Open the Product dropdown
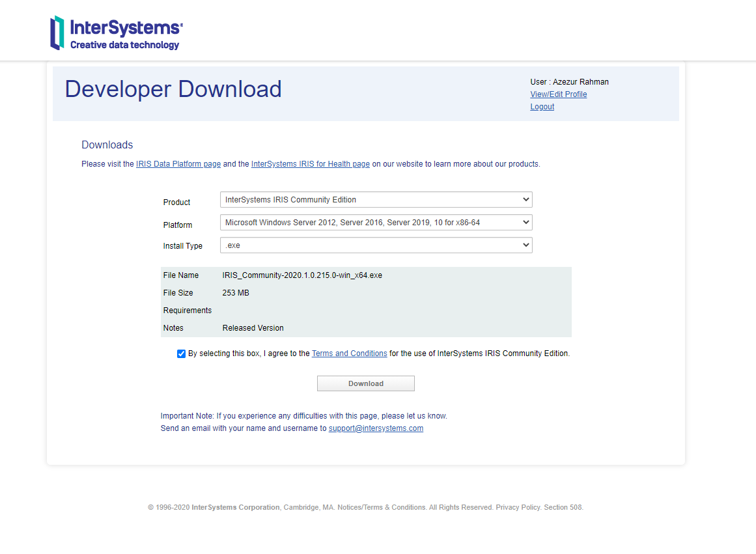The height and width of the screenshot is (554, 756). click(x=376, y=200)
